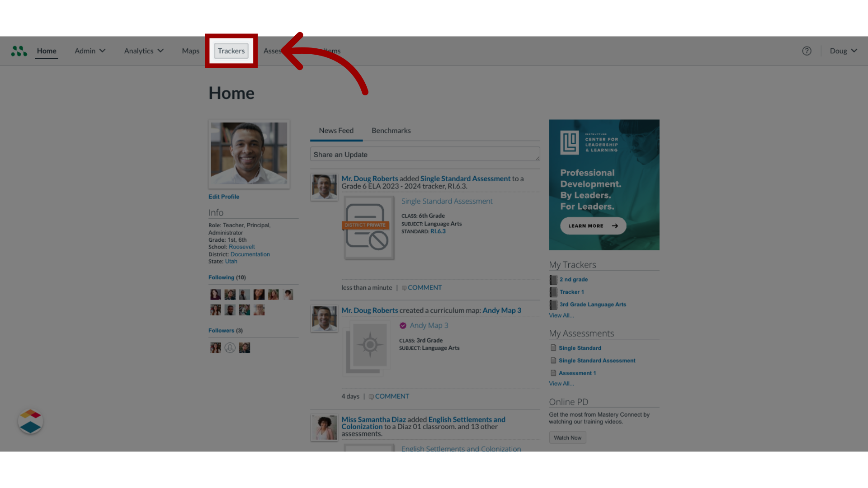Image resolution: width=868 pixels, height=488 pixels.
Task: Click the MasteryConnect logo icon
Action: point(19,51)
